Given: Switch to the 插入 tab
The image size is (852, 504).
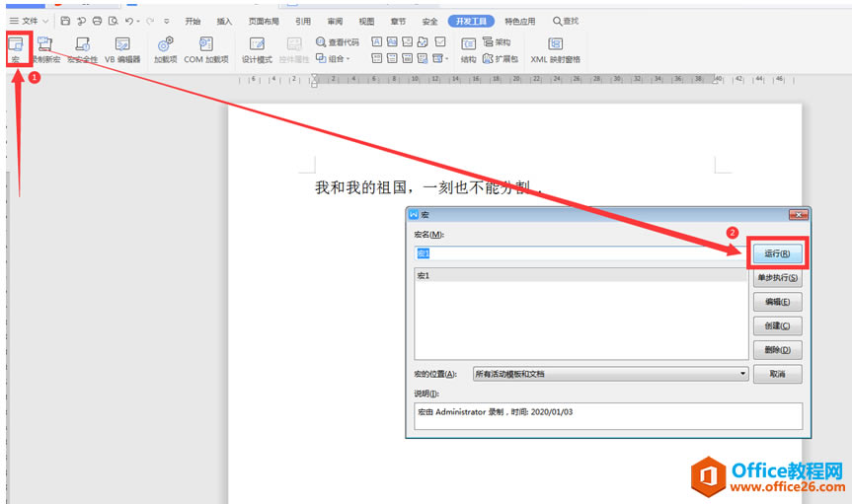Looking at the screenshot, I should tap(224, 21).
